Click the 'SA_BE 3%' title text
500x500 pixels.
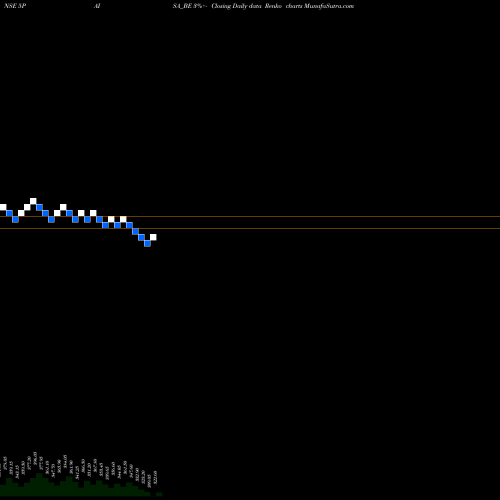click(x=188, y=6)
